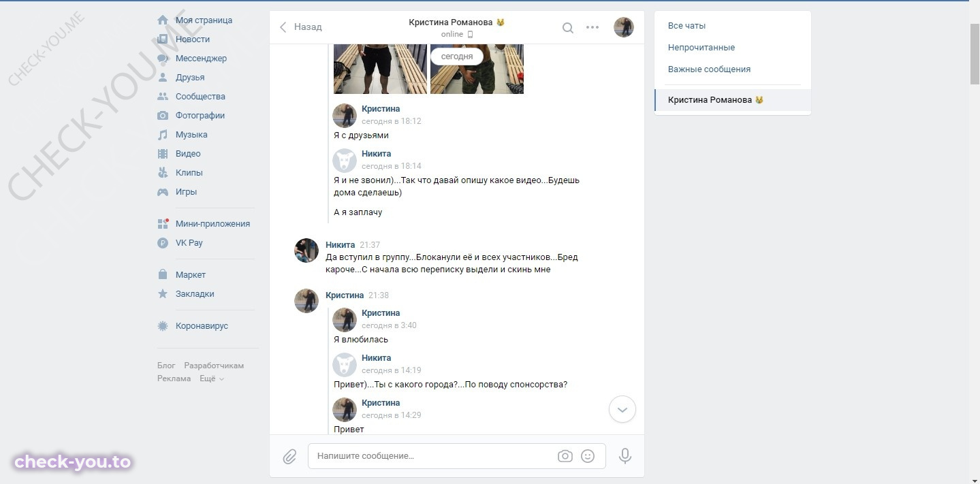Click message 'Привет)...Ты с какого города?'
The width and height of the screenshot is (980, 484).
(450, 385)
